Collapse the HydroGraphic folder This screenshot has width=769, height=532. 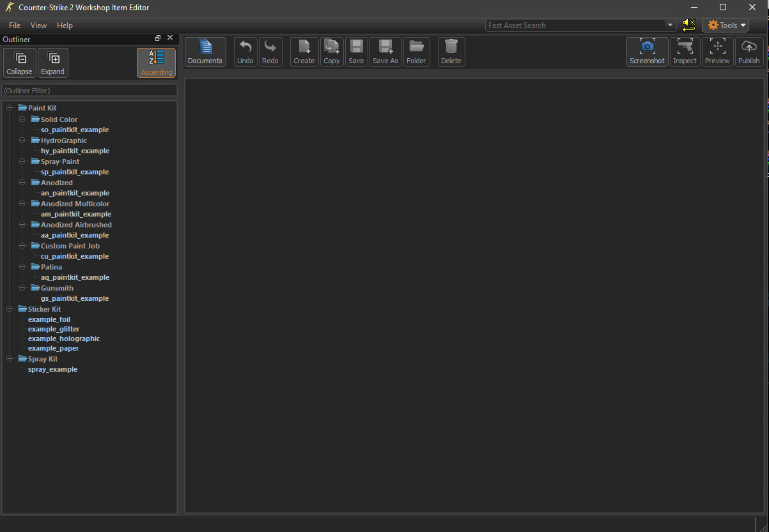[22, 141]
